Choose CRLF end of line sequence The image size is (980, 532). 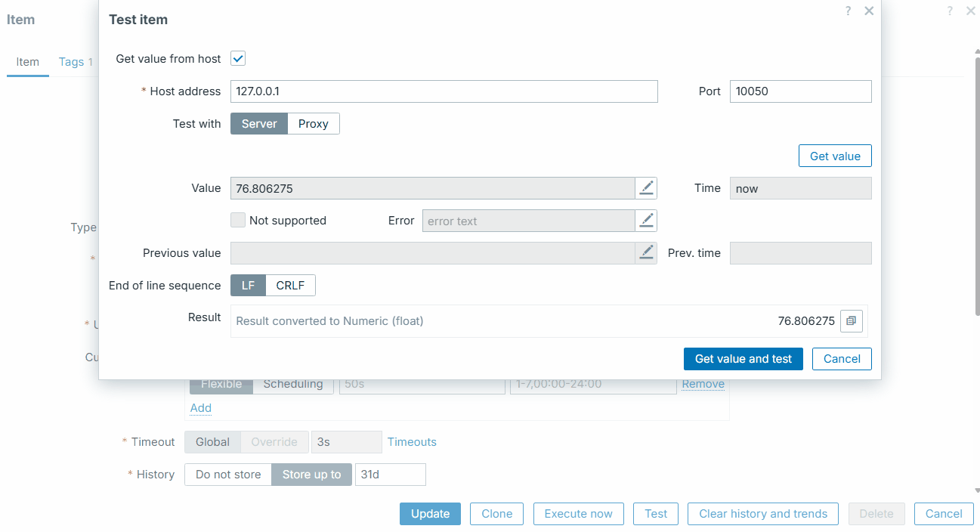coord(290,286)
